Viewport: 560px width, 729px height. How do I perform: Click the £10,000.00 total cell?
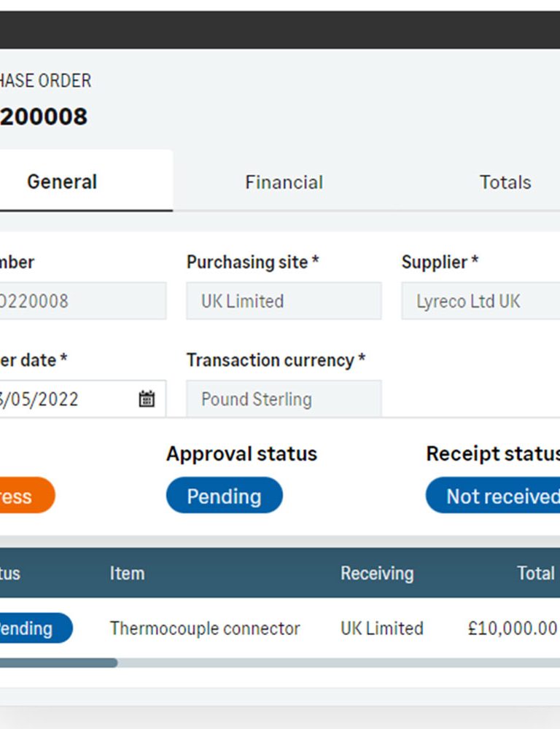click(512, 628)
